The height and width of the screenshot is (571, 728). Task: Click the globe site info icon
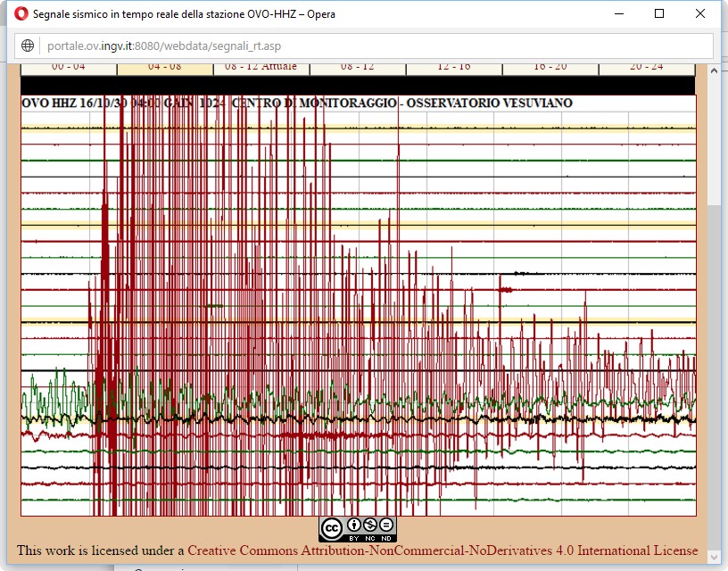[28, 46]
